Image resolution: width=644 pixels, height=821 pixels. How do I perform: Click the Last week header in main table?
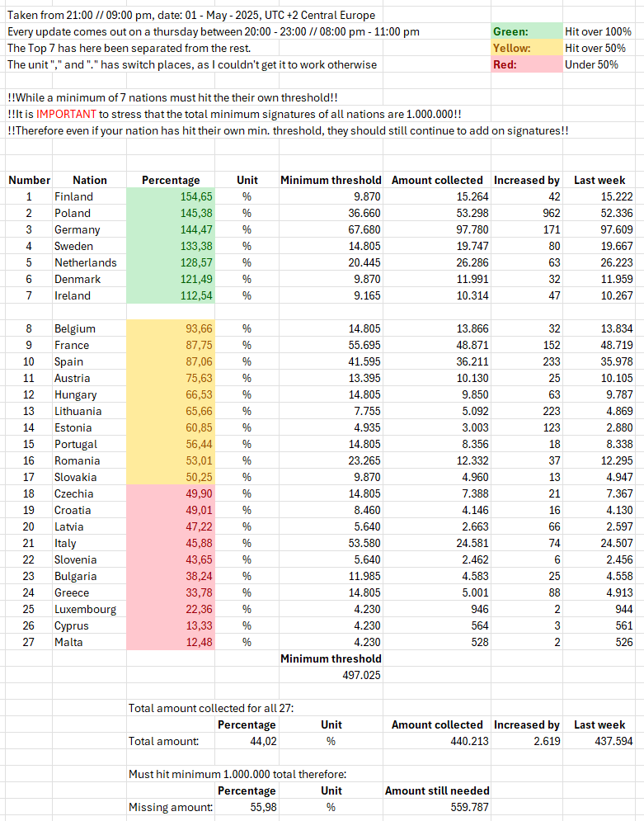coord(599,180)
